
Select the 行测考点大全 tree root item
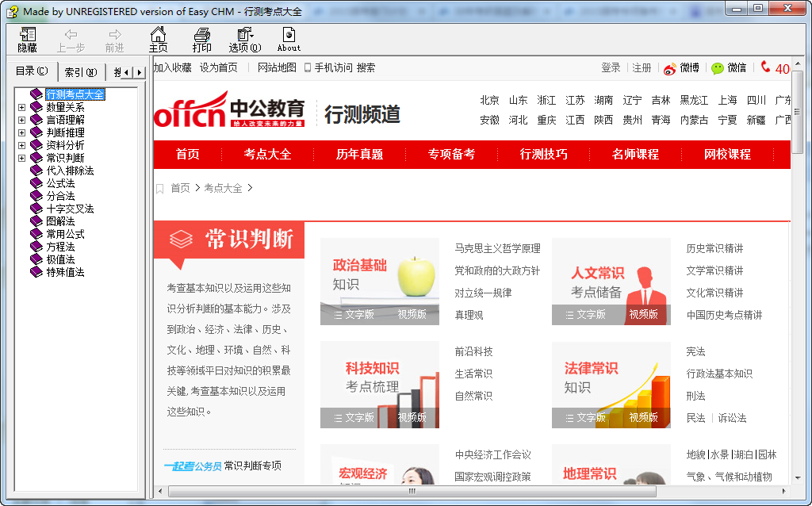click(75, 95)
